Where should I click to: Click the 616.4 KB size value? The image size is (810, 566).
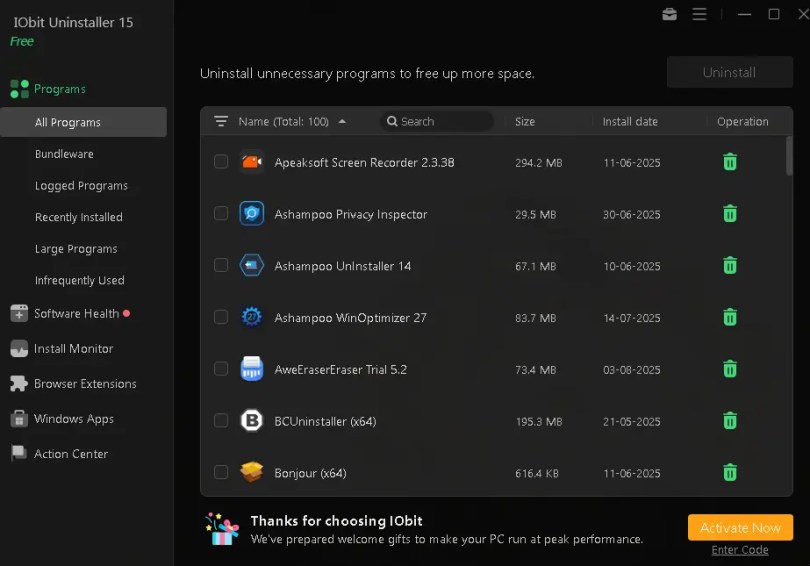pyautogui.click(x=537, y=473)
